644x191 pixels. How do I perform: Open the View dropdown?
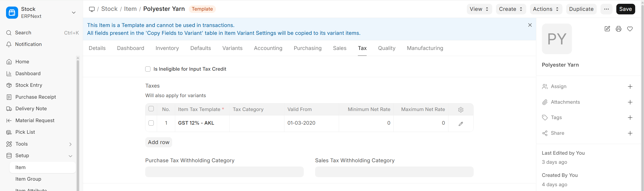(479, 9)
